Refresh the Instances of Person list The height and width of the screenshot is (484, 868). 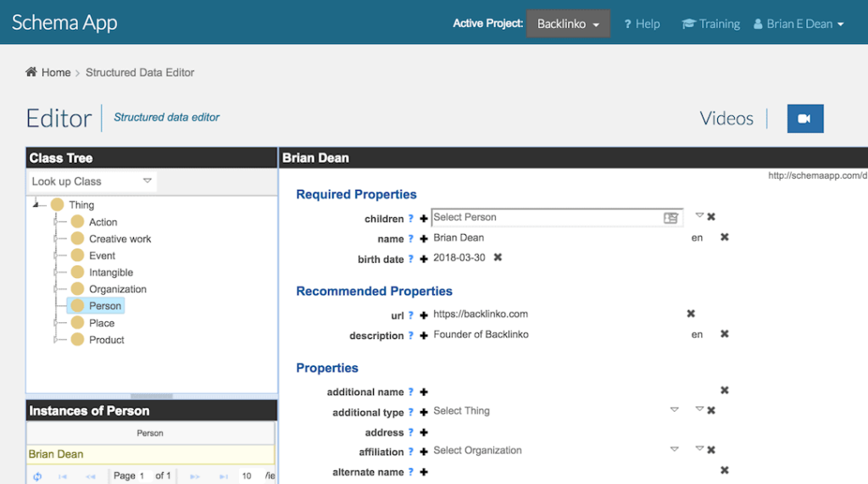(37, 476)
